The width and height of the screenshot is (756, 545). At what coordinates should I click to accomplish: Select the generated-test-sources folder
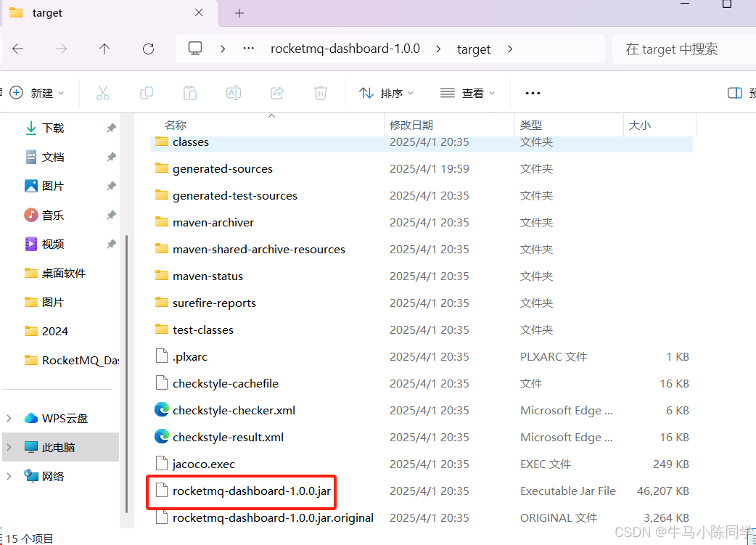click(422, 195)
